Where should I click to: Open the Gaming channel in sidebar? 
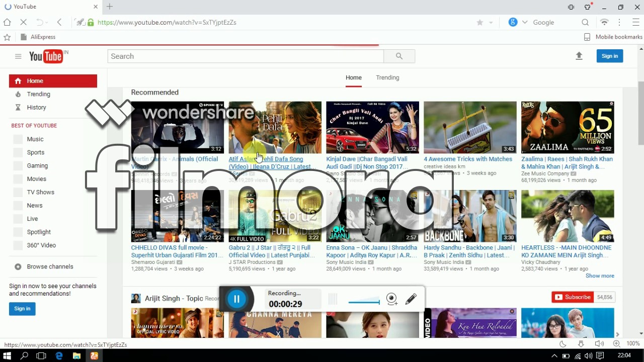tap(37, 165)
